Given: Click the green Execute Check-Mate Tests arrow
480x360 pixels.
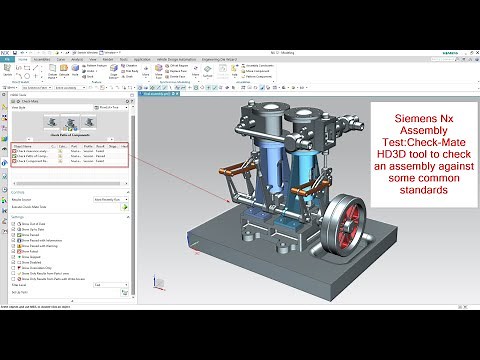Looking at the screenshot, I should point(125,207).
